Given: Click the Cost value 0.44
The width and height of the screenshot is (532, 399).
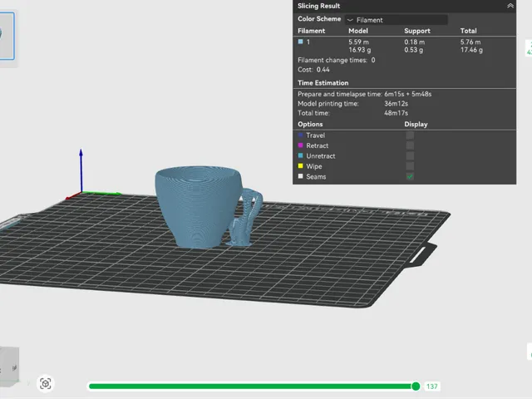Looking at the screenshot, I should pyautogui.click(x=323, y=70).
